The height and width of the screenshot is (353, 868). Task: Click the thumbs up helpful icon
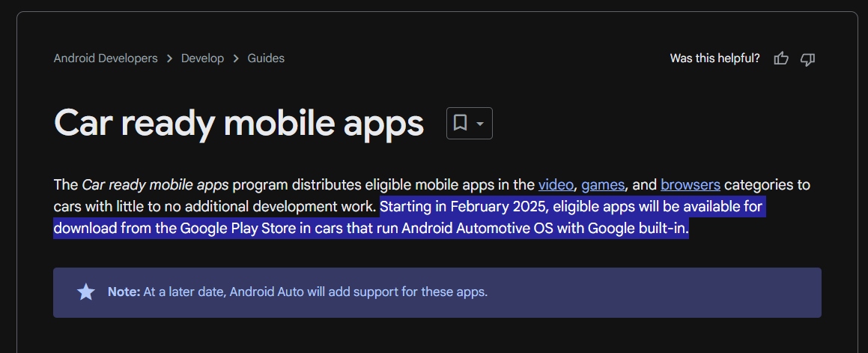pos(781,58)
